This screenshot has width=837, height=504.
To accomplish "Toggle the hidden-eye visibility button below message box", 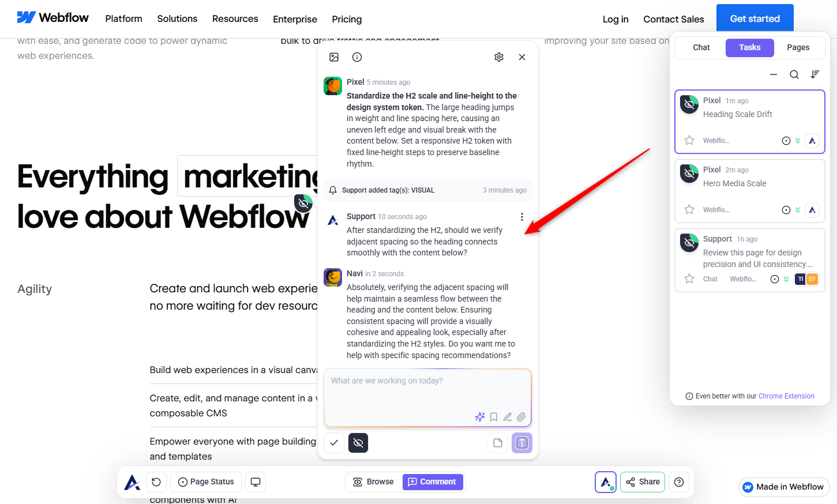I will 358,443.
